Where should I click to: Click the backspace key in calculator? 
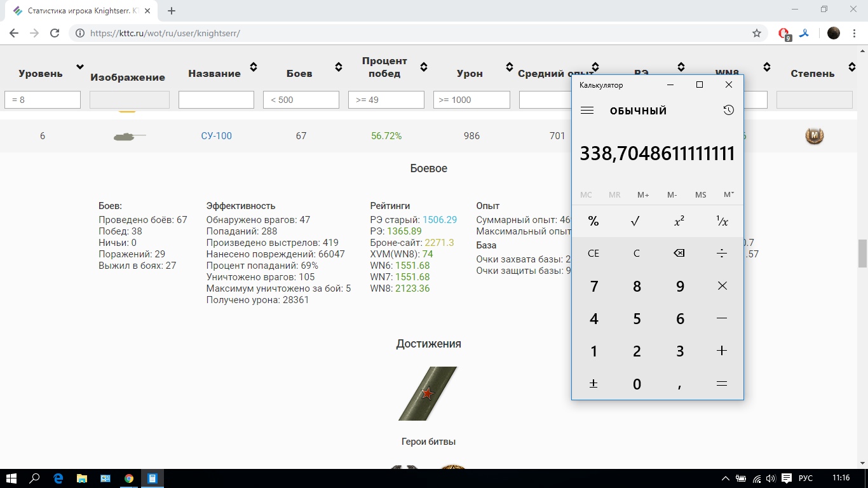pyautogui.click(x=679, y=253)
